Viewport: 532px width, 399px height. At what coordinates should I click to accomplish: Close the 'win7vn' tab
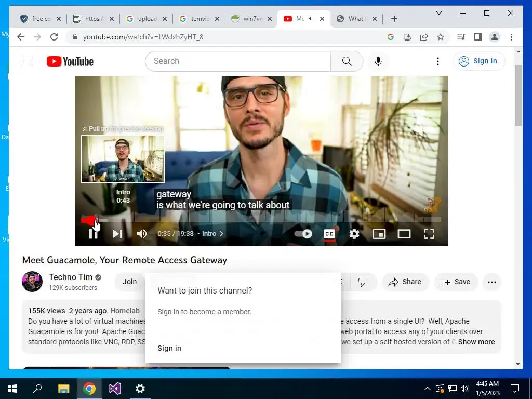coord(270,19)
